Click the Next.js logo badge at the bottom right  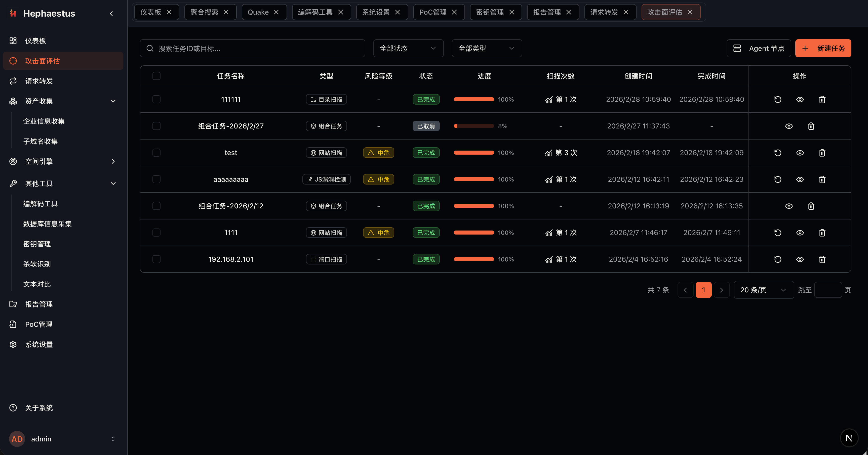(849, 437)
